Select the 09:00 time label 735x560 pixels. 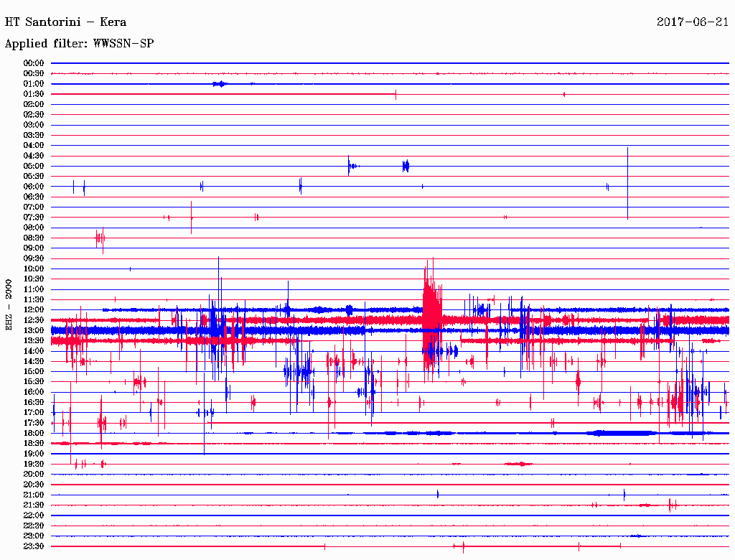[33, 248]
